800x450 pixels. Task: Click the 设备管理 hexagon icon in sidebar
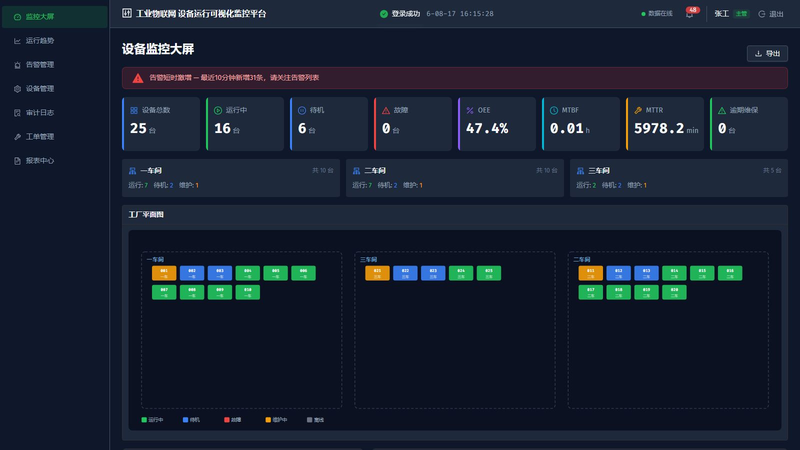click(x=17, y=89)
